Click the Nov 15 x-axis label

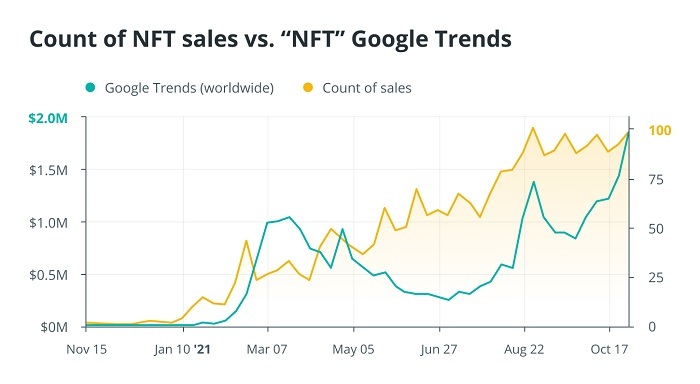tap(87, 349)
